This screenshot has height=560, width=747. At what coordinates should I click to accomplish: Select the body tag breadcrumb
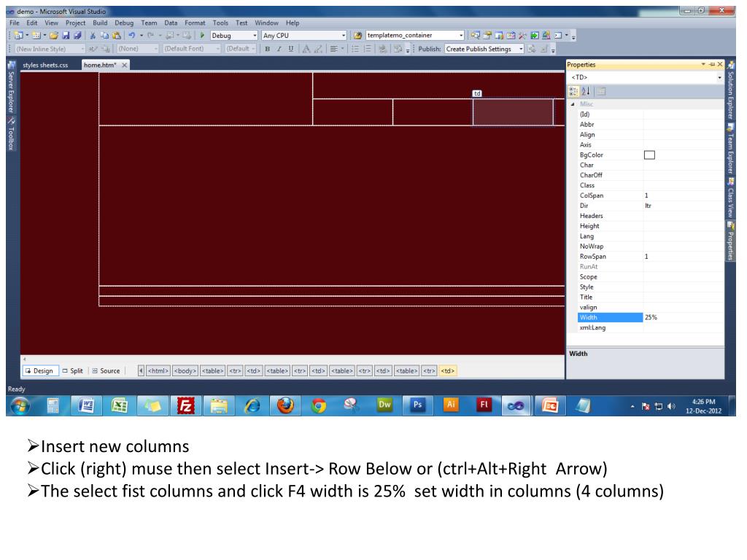click(185, 371)
